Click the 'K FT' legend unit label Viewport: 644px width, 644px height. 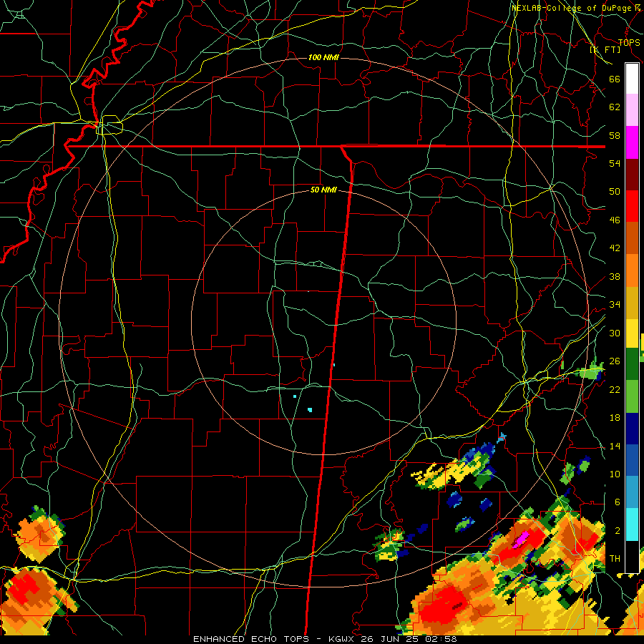[x=605, y=49]
